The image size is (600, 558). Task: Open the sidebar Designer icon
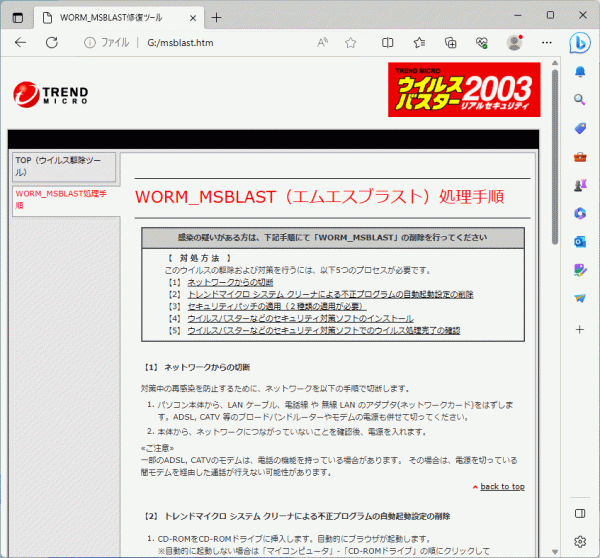580,270
